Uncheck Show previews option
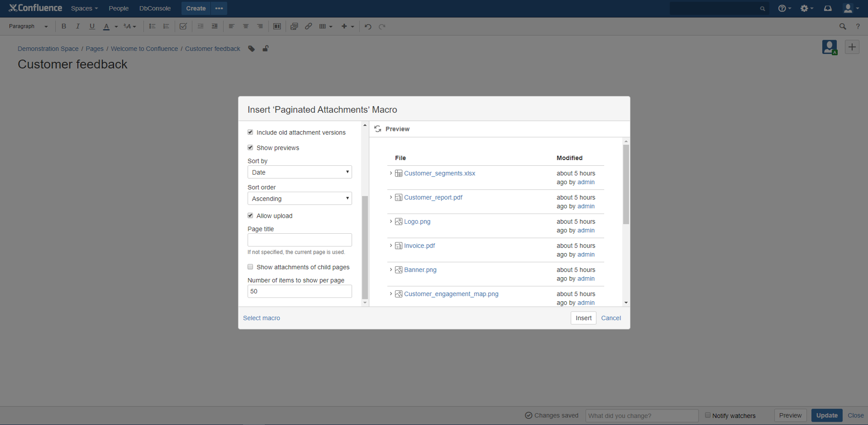 pyautogui.click(x=250, y=147)
